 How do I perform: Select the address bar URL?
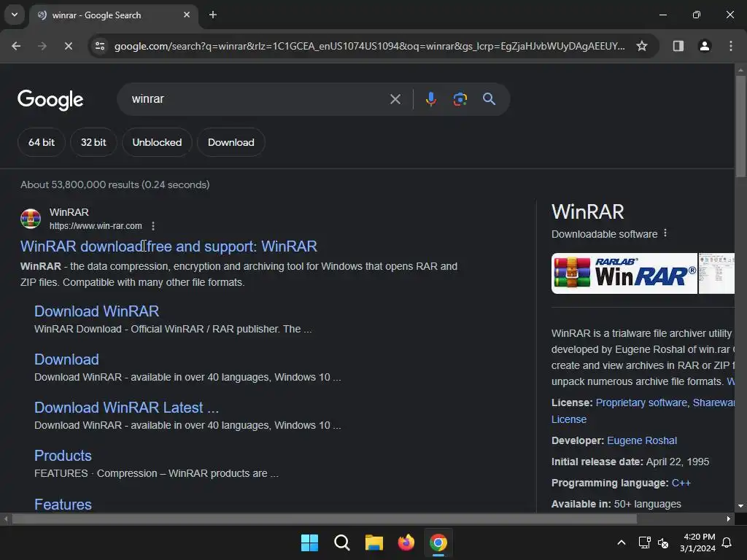tap(370, 46)
